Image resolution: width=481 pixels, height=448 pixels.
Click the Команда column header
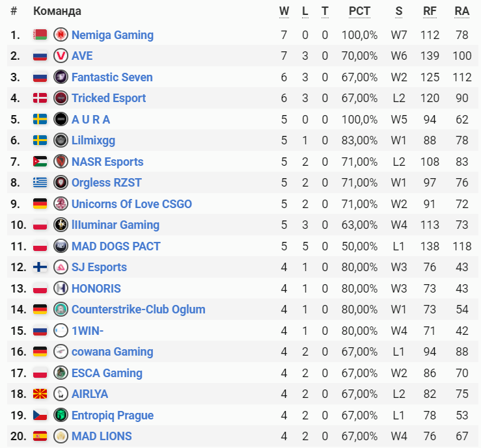(57, 11)
